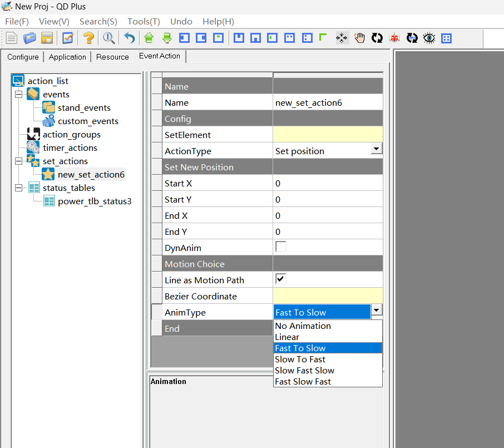The width and height of the screenshot is (504, 448).
Task: Choose Linear from AnimType list
Action: coord(328,337)
